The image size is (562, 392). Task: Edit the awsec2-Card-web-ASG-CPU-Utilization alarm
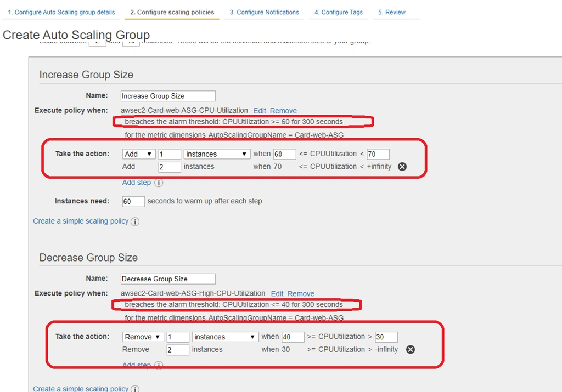click(260, 111)
